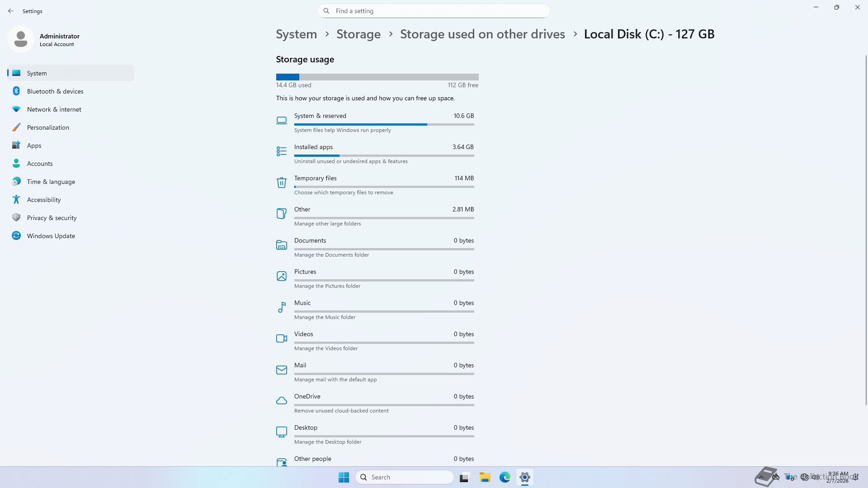Click the back arrow in Settings
Image resolution: width=868 pixels, height=488 pixels.
coord(11,11)
